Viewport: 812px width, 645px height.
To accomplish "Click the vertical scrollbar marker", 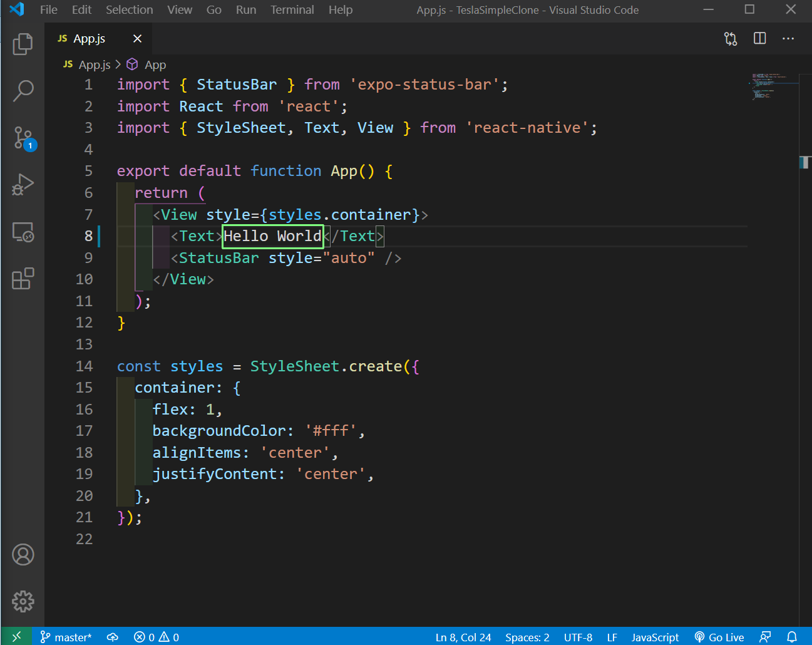I will pos(805,162).
